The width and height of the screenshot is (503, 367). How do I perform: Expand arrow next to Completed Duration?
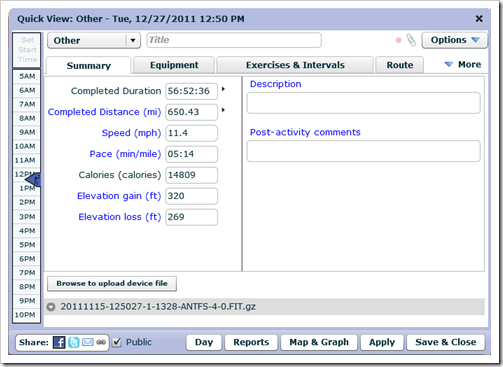coord(223,89)
